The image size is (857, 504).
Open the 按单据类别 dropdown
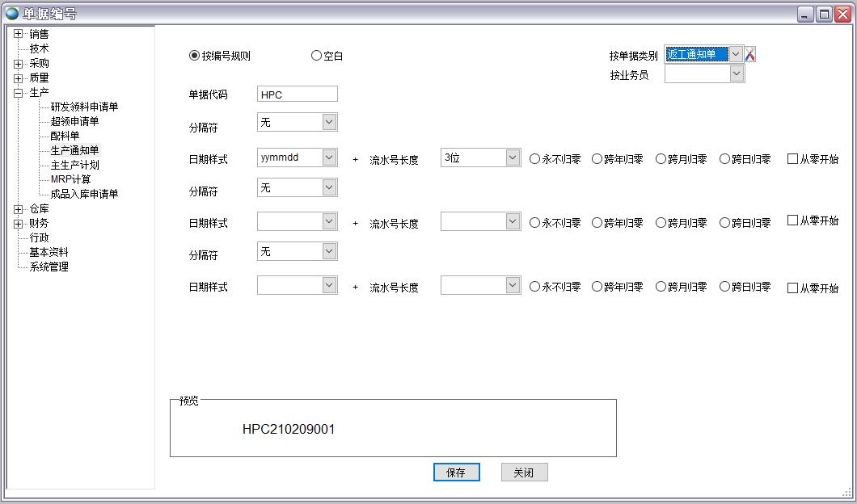click(x=736, y=53)
